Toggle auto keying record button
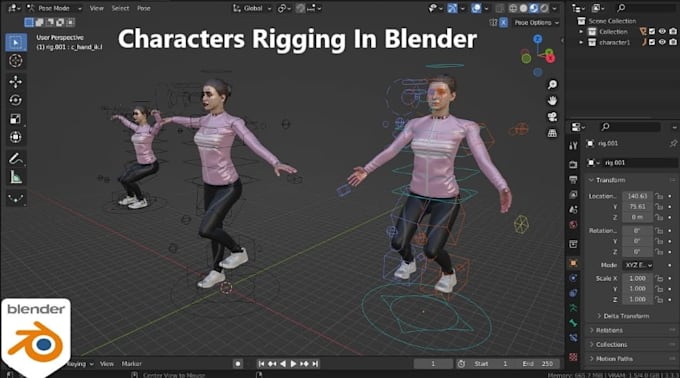The width and height of the screenshot is (680, 378). (x=238, y=364)
